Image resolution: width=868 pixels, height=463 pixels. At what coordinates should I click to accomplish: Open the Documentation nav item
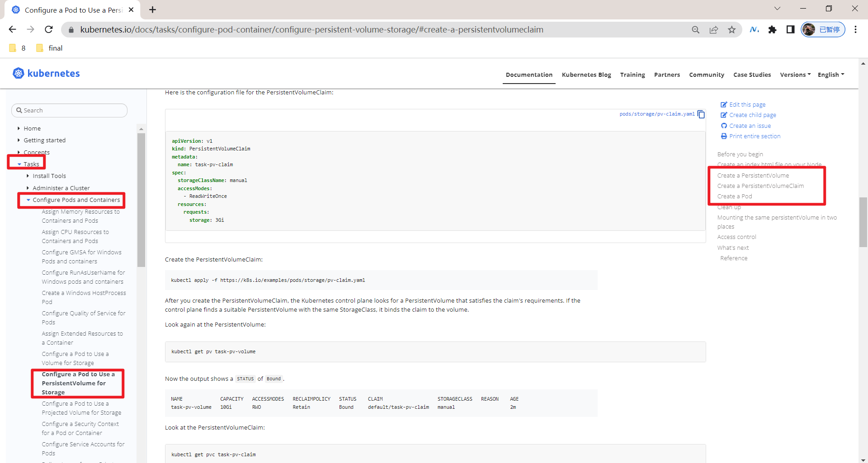[529, 75]
